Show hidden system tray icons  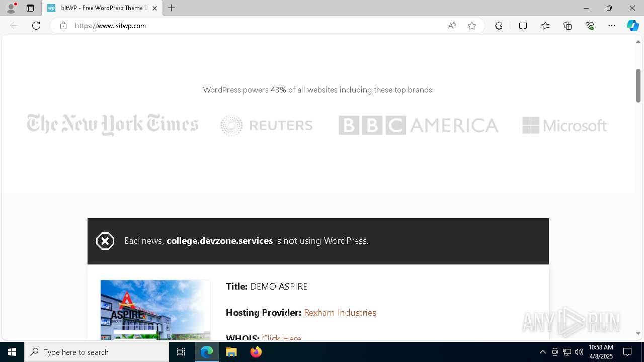542,352
